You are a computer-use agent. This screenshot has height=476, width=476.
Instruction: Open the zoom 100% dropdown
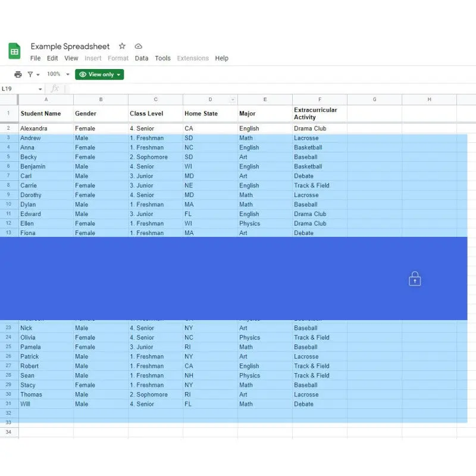(58, 74)
